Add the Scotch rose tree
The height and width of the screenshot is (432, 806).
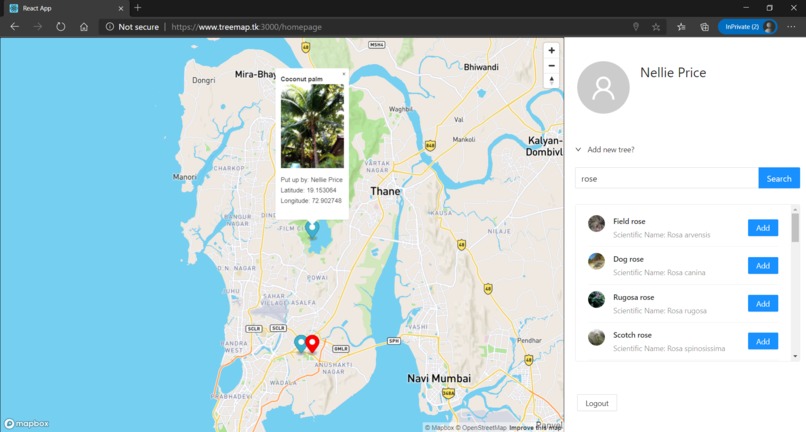tap(763, 341)
